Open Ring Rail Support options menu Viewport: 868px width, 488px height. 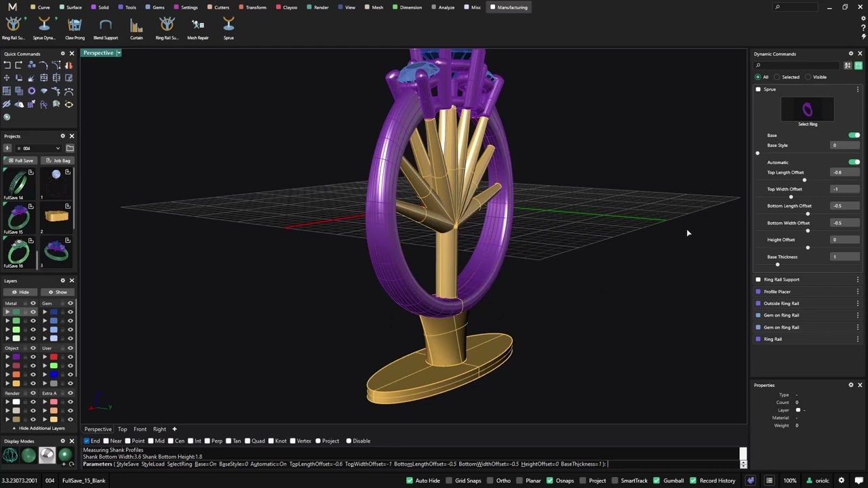858,279
